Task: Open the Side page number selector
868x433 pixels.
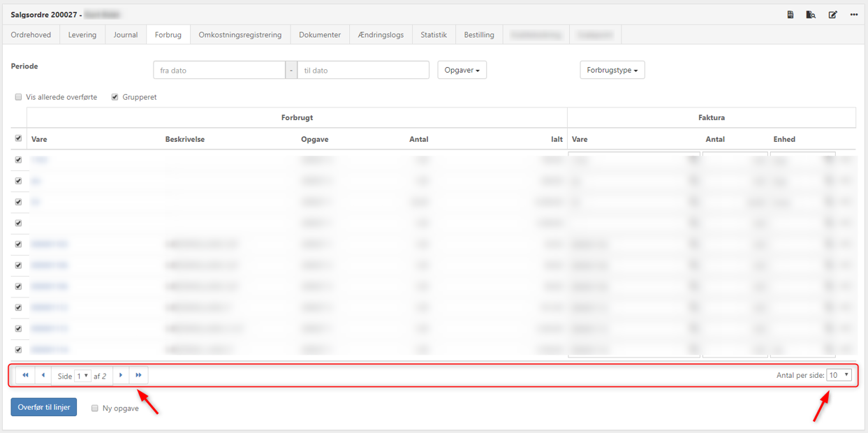Action: click(82, 376)
